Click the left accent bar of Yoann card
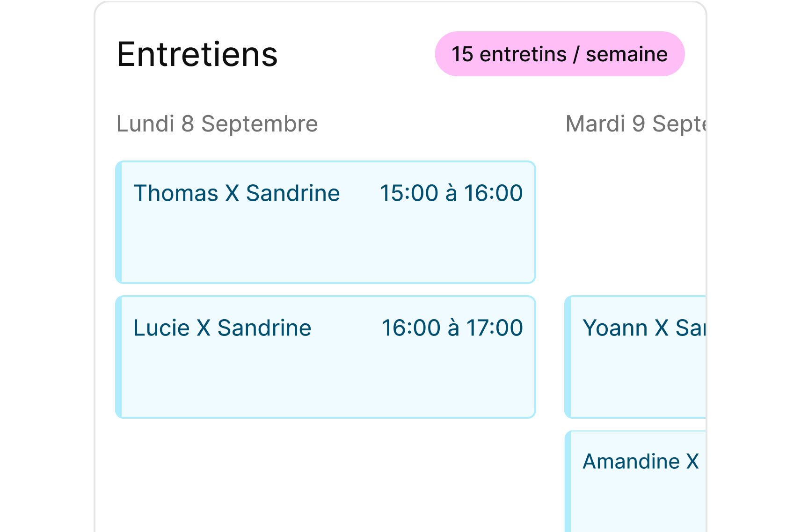Viewport: 801px width, 532px height. click(x=568, y=357)
